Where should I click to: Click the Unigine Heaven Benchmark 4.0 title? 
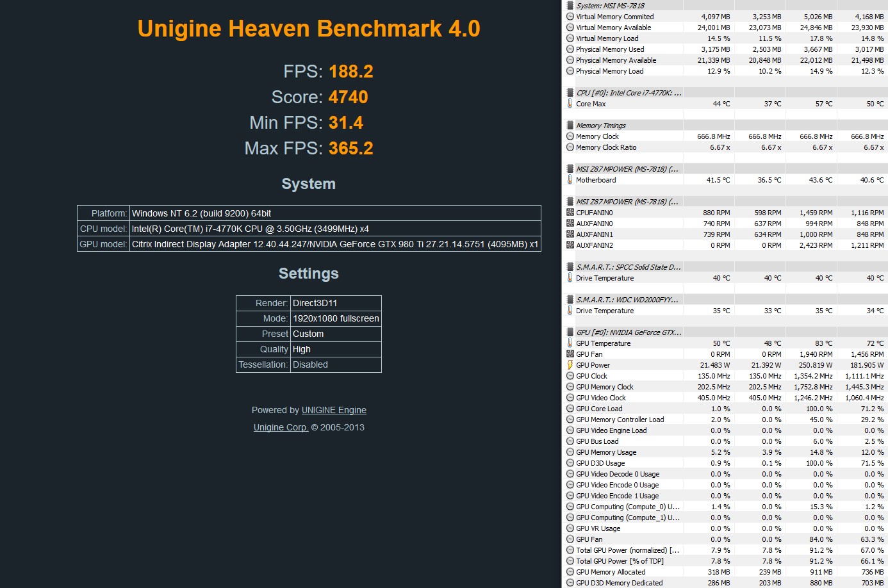(309, 29)
